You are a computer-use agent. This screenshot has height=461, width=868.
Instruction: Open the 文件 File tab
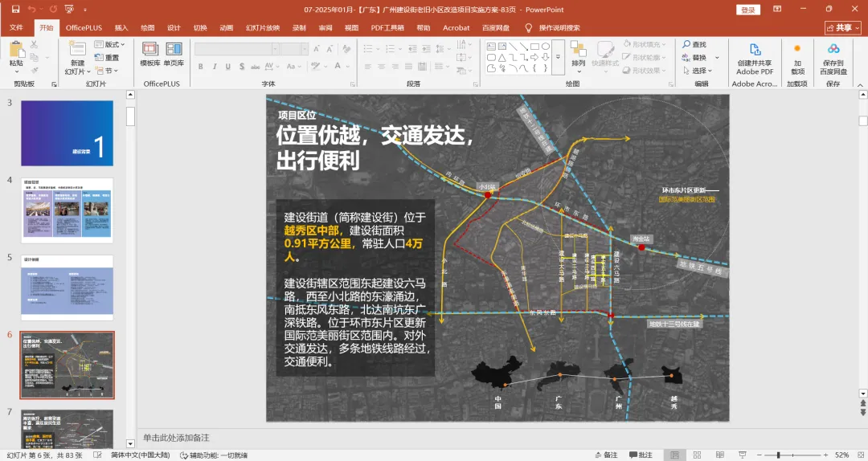(x=17, y=27)
